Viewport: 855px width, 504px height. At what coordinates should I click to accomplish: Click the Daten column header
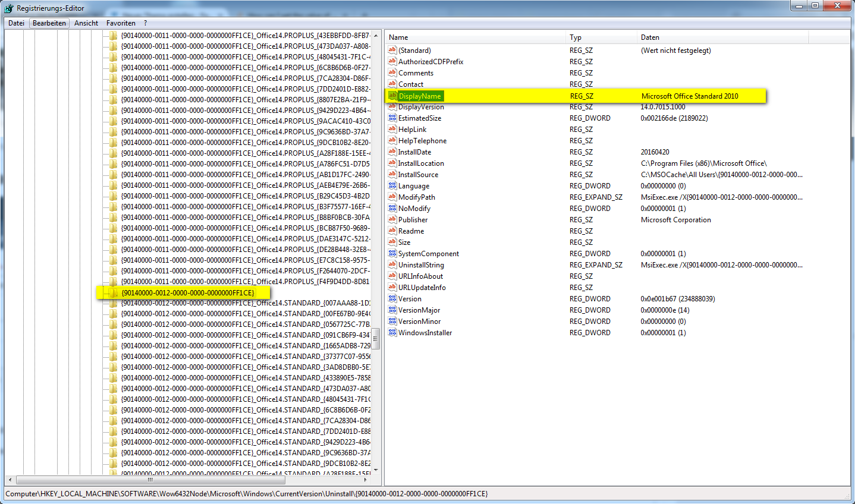[x=723, y=37]
